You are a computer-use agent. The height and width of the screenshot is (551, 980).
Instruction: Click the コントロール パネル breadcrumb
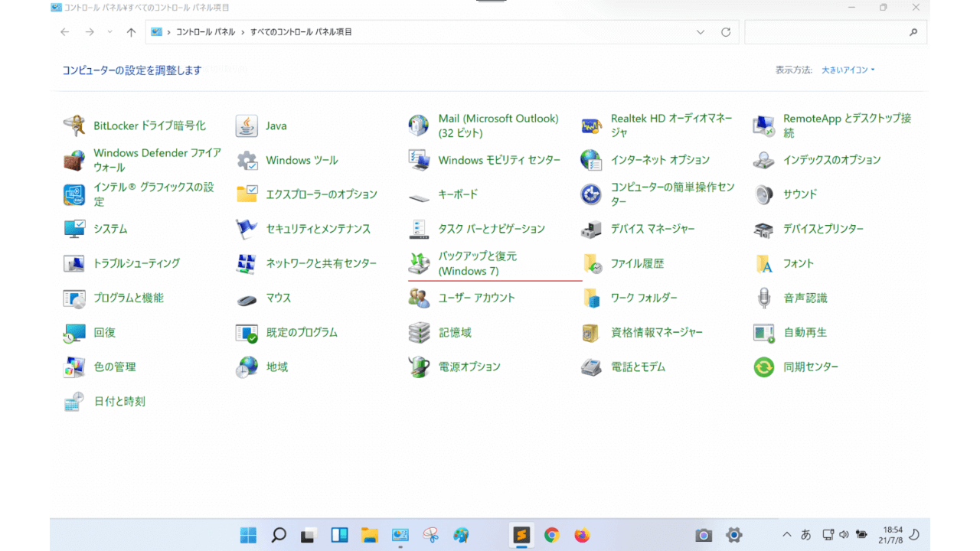207,32
